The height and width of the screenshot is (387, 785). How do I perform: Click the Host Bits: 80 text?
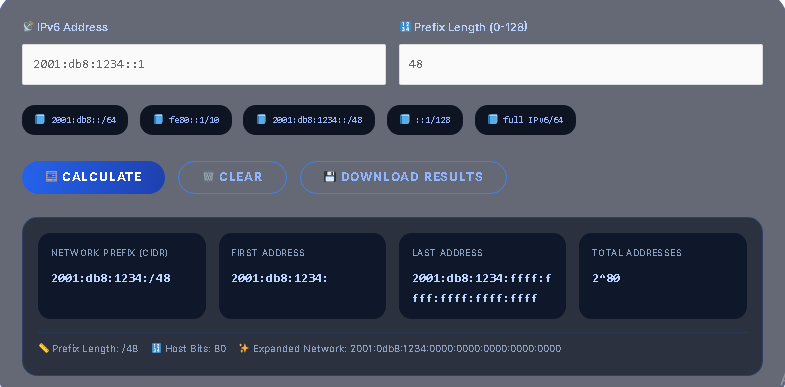196,348
